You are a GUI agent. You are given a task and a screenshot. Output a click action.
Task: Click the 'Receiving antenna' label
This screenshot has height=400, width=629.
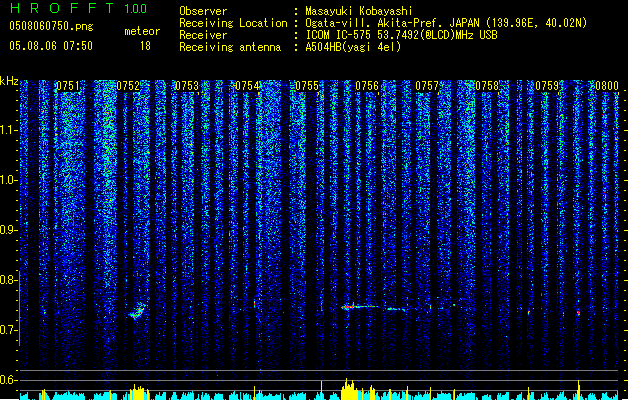point(230,47)
